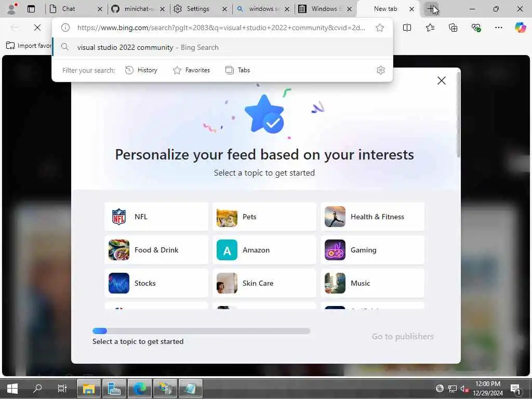The width and height of the screenshot is (532, 399).
Task: Click the dialog vertical scrollbar
Action: click(458, 115)
